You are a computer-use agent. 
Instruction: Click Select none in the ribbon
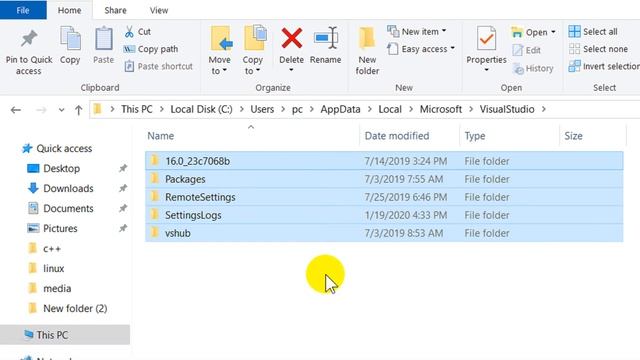click(598, 49)
